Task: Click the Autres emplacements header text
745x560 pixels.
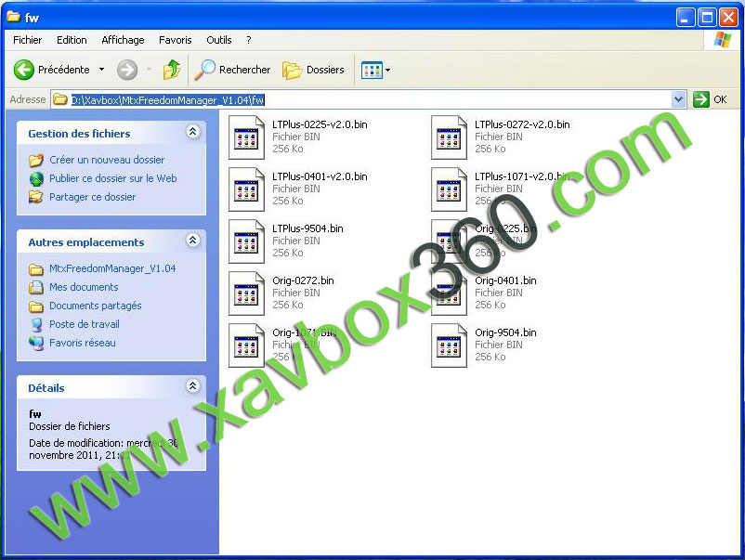Action: 86,242
